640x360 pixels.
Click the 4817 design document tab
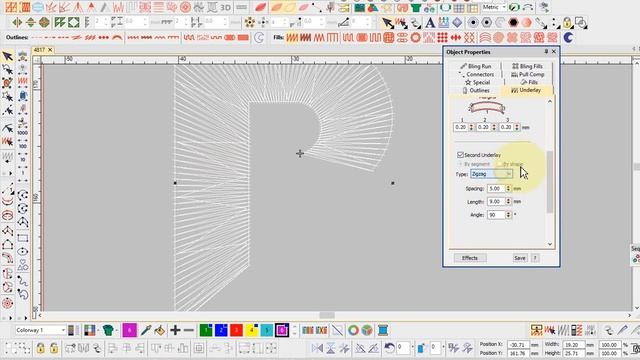(39, 50)
